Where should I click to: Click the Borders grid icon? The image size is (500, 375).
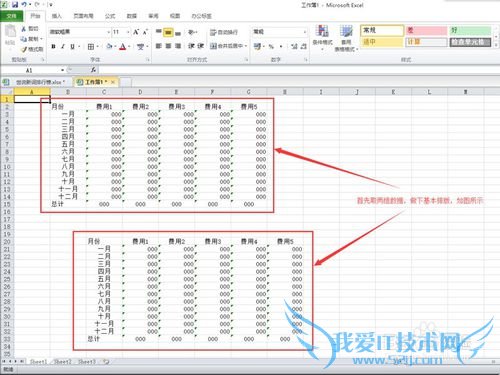pyautogui.click(x=91, y=47)
